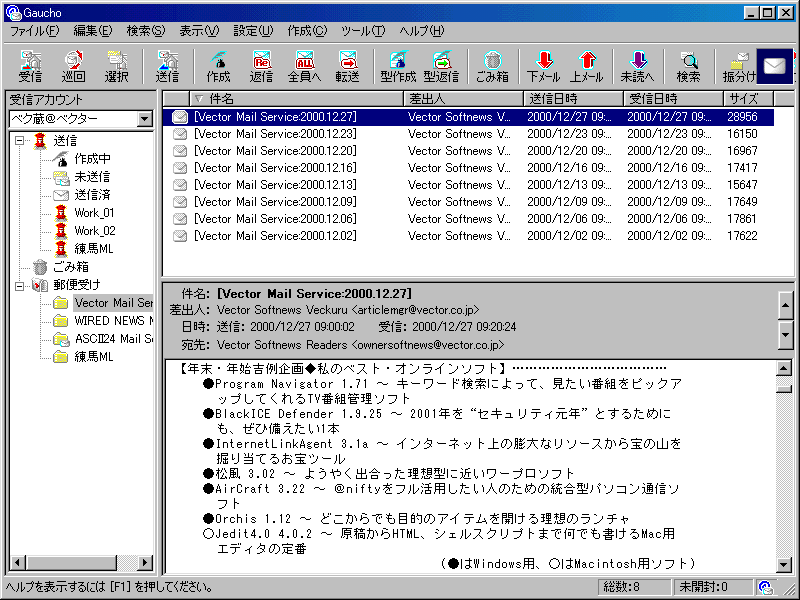
Task: Select 練馬ML folder under 郵便受け
Action: 93,357
